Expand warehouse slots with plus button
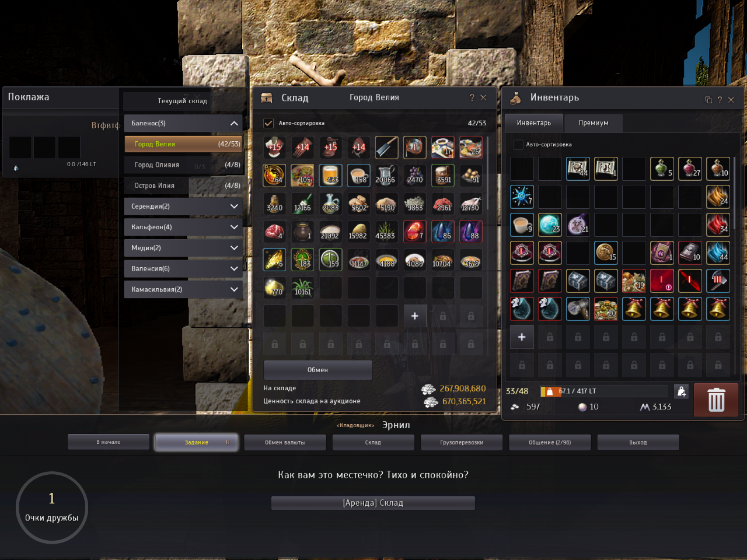Screen dimensions: 747x560 (414, 316)
